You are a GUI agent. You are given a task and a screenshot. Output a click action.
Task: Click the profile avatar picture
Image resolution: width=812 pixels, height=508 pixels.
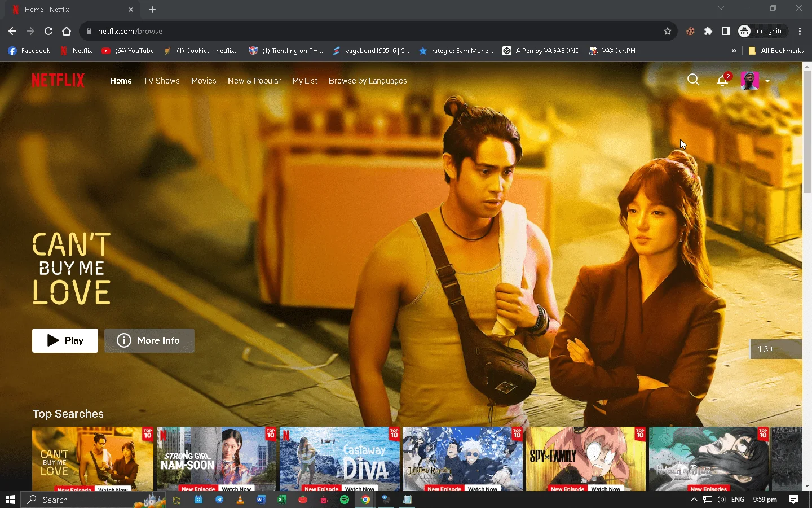[750, 81]
